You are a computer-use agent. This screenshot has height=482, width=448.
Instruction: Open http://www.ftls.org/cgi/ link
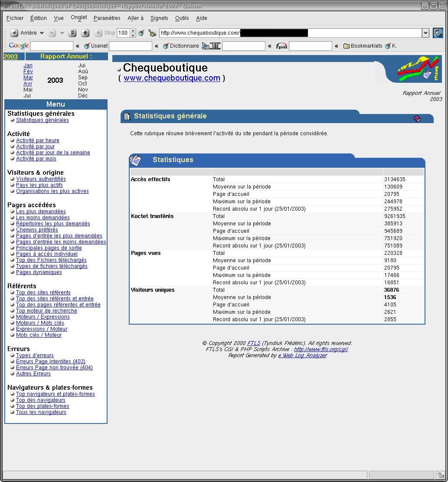[x=320, y=349]
